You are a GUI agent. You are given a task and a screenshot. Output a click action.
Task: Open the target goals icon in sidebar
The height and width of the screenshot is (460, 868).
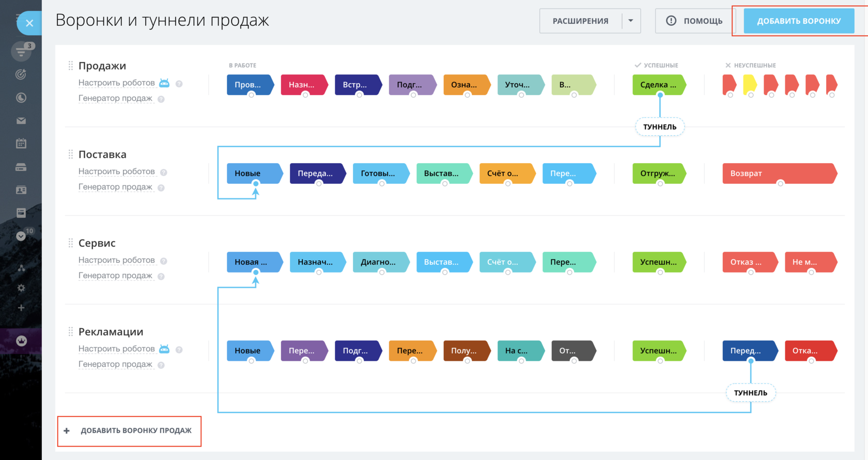[21, 74]
